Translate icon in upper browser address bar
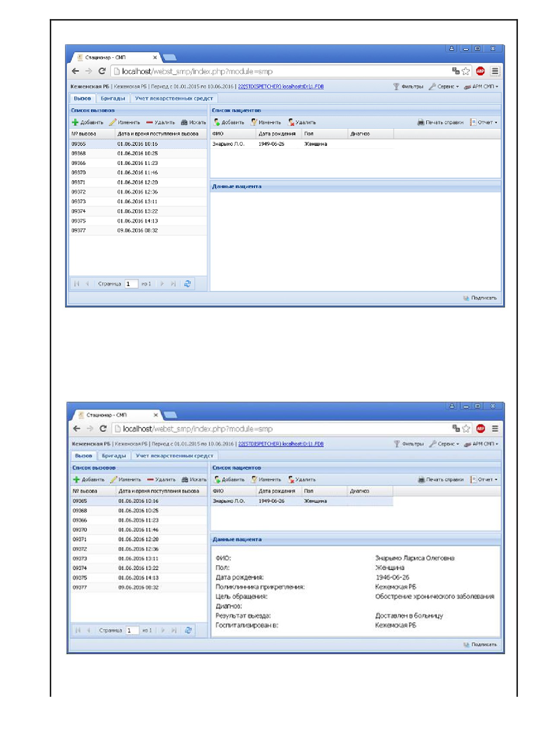 pyautogui.click(x=456, y=71)
